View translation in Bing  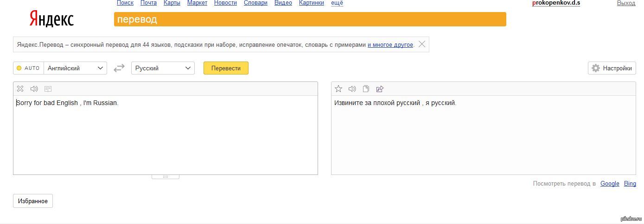pyautogui.click(x=630, y=184)
